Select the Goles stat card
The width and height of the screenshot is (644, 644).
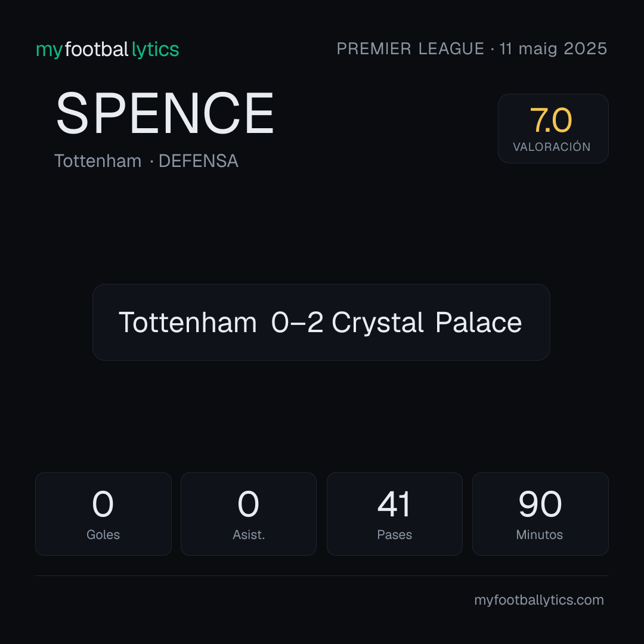(x=103, y=514)
